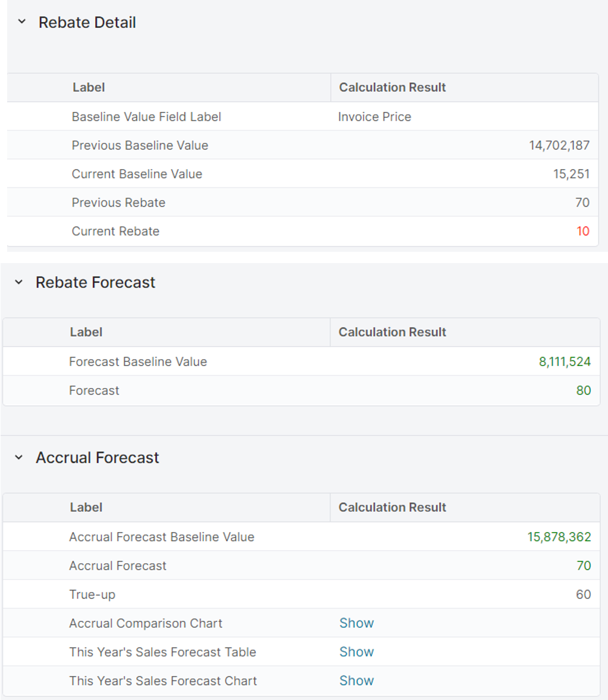Show This Year's Sales Forecast Chart
This screenshot has width=608, height=700.
[356, 680]
